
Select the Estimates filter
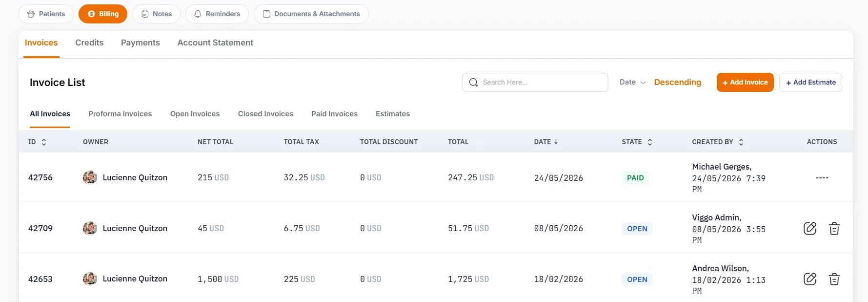[x=393, y=114]
